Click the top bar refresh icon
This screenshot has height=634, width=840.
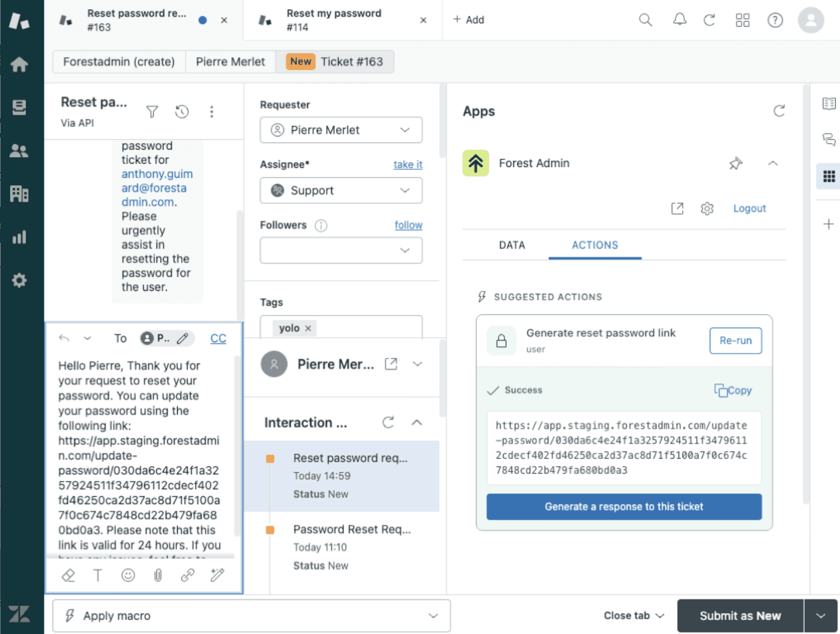point(710,20)
